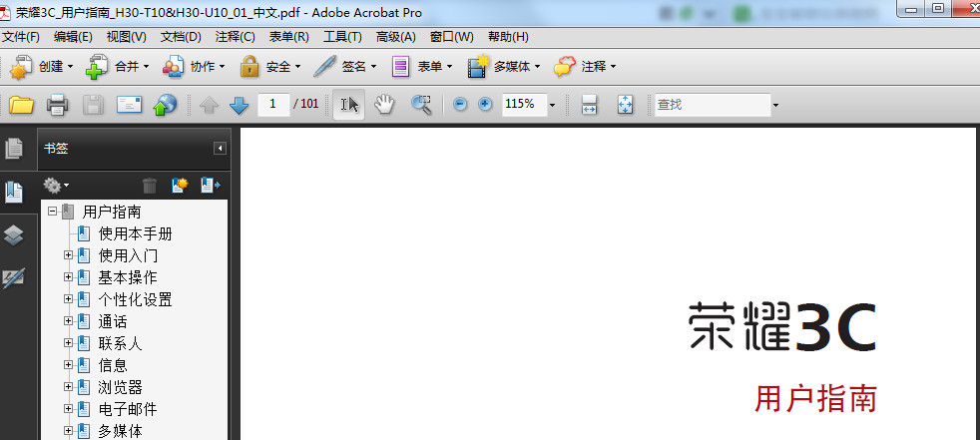980x440 pixels.
Task: Open the 编辑(E) menu
Action: click(x=73, y=37)
